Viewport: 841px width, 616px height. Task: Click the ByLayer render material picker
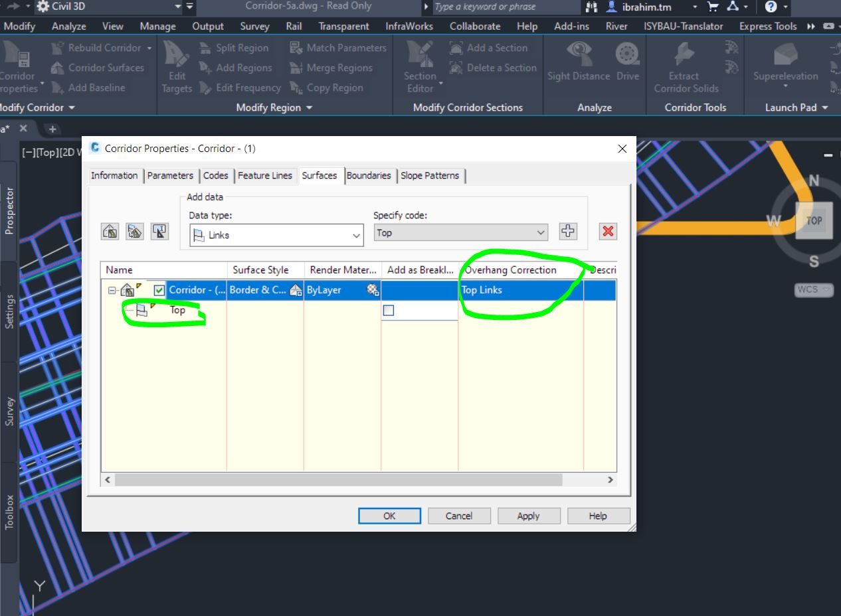(372, 290)
